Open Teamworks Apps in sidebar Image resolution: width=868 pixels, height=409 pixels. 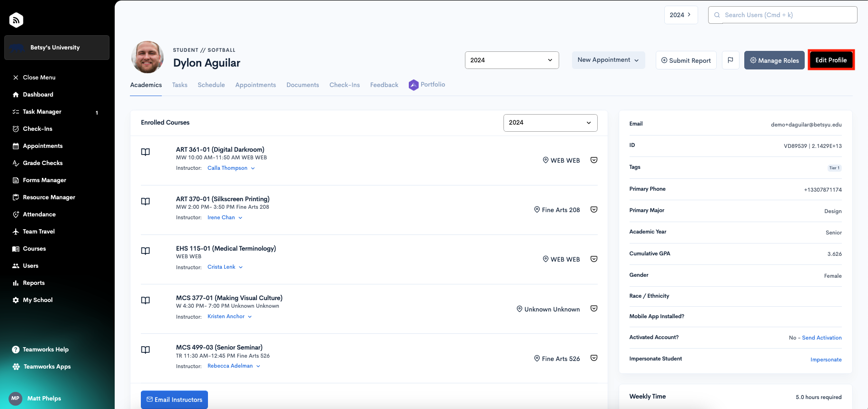tap(41, 367)
